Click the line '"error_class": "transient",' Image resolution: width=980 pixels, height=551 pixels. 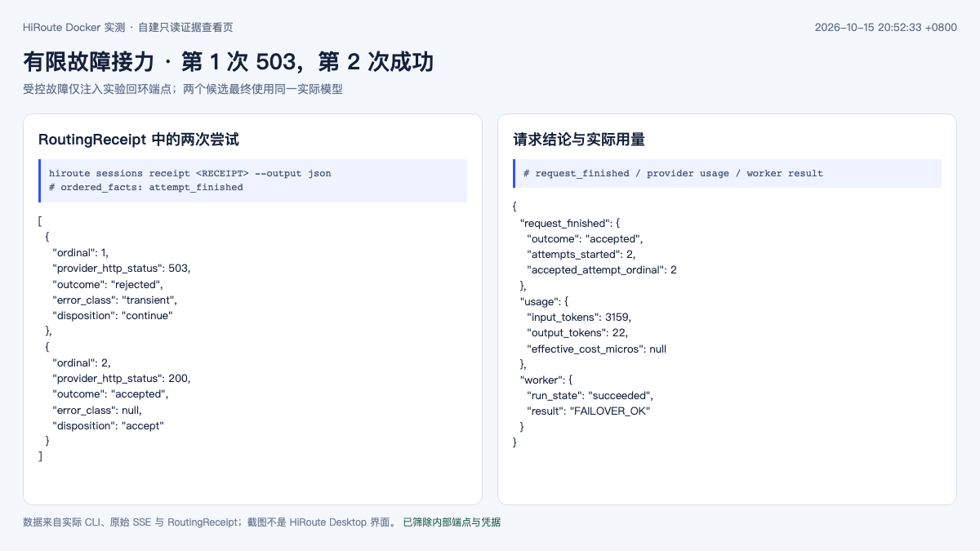(114, 300)
